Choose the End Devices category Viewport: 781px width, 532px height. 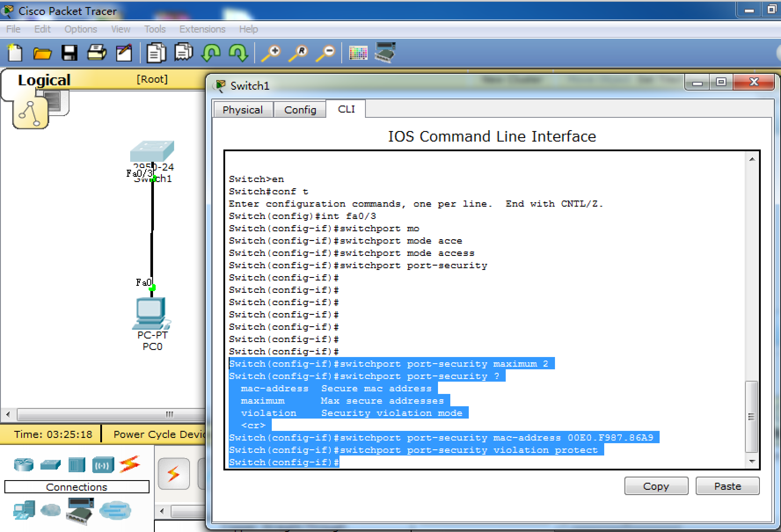(x=24, y=510)
